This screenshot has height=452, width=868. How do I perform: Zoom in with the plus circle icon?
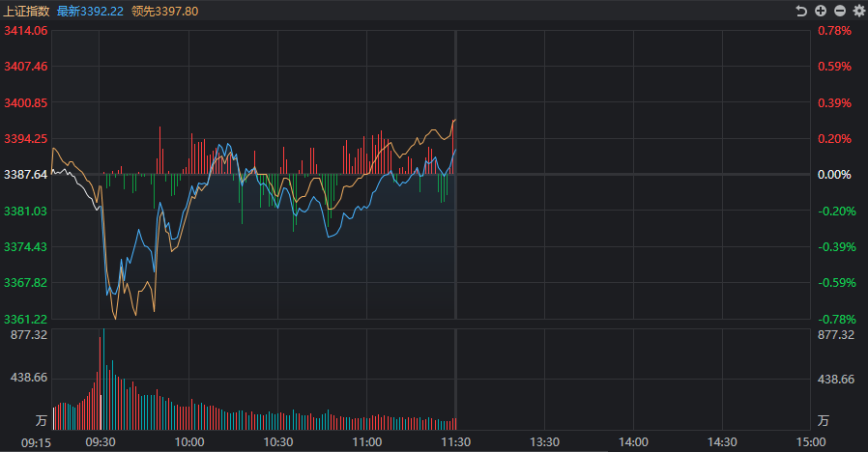(821, 11)
